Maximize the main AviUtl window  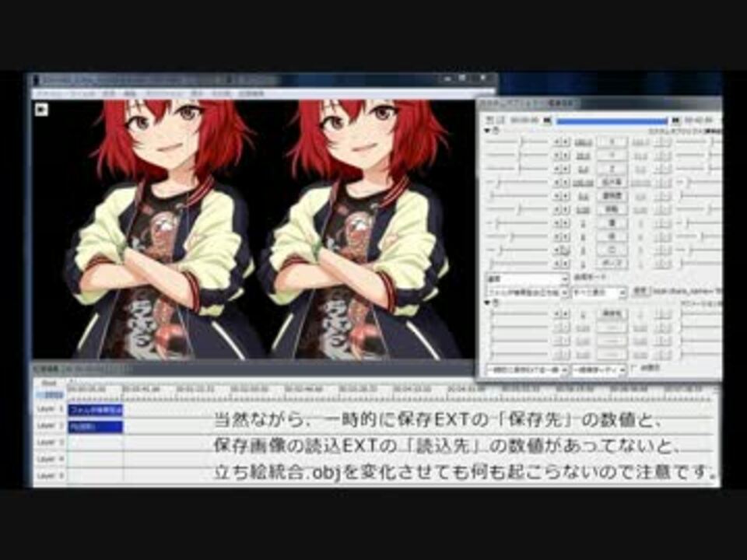pos(463,79)
